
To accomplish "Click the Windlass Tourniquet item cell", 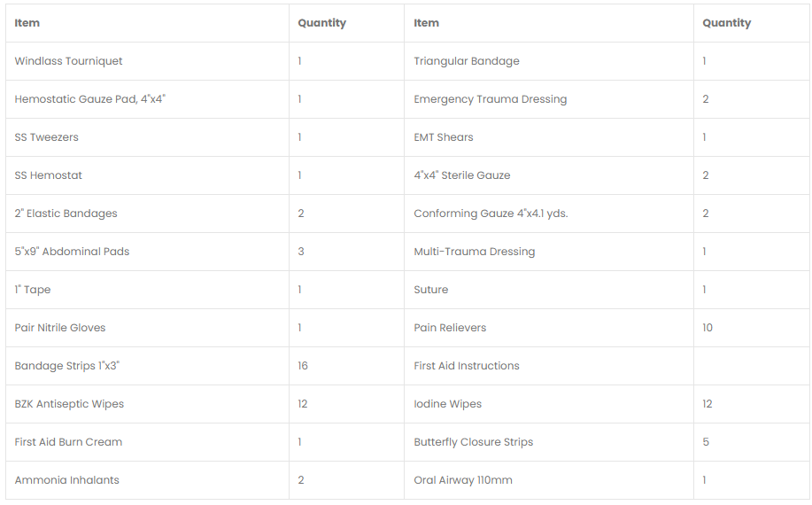I will (x=147, y=61).
